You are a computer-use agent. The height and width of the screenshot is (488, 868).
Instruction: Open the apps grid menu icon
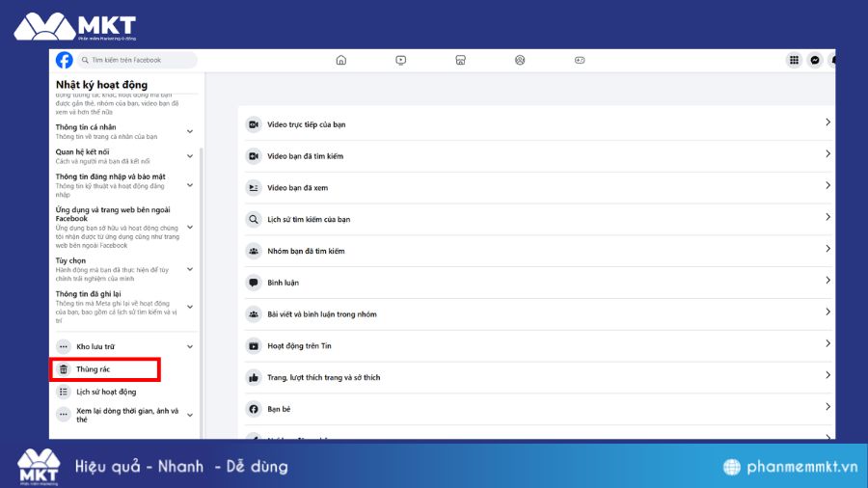coord(794,60)
